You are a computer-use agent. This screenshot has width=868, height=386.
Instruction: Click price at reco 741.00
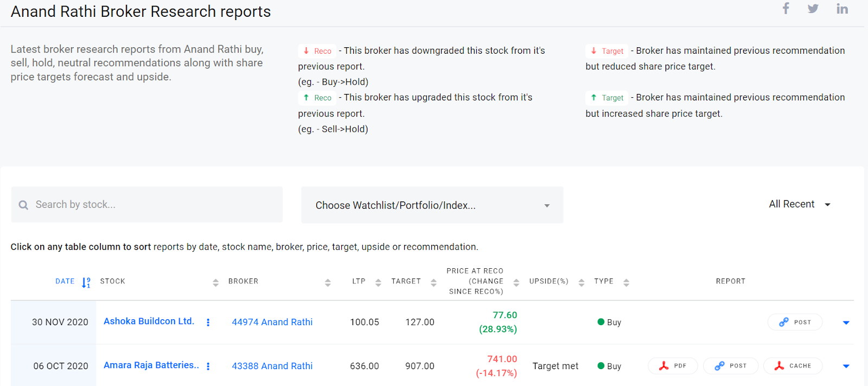502,359
